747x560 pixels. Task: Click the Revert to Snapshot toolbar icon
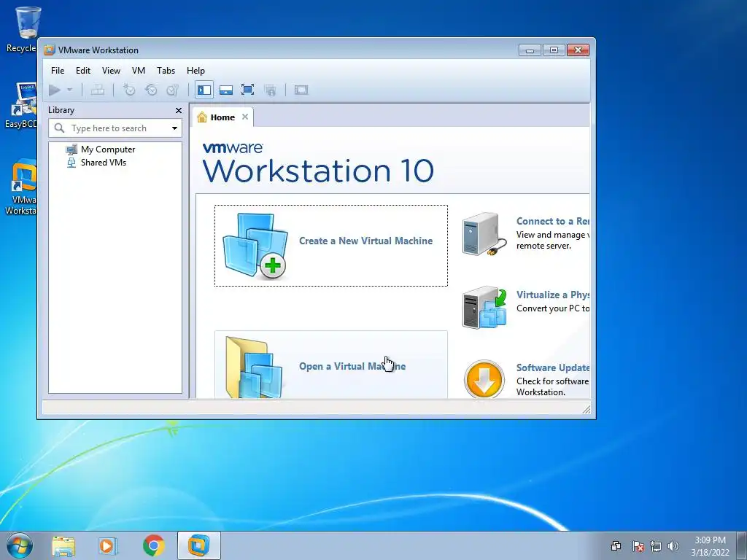click(151, 90)
